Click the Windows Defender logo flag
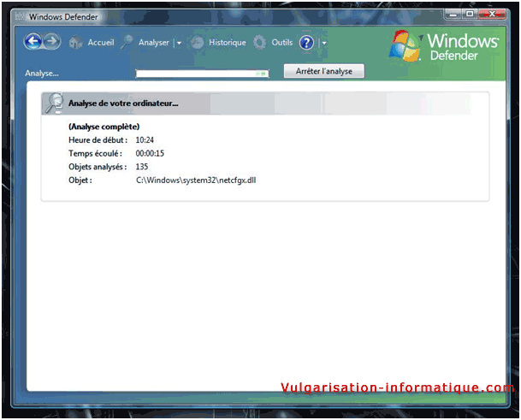Image resolution: width=521 pixels, height=420 pixels. [405, 46]
